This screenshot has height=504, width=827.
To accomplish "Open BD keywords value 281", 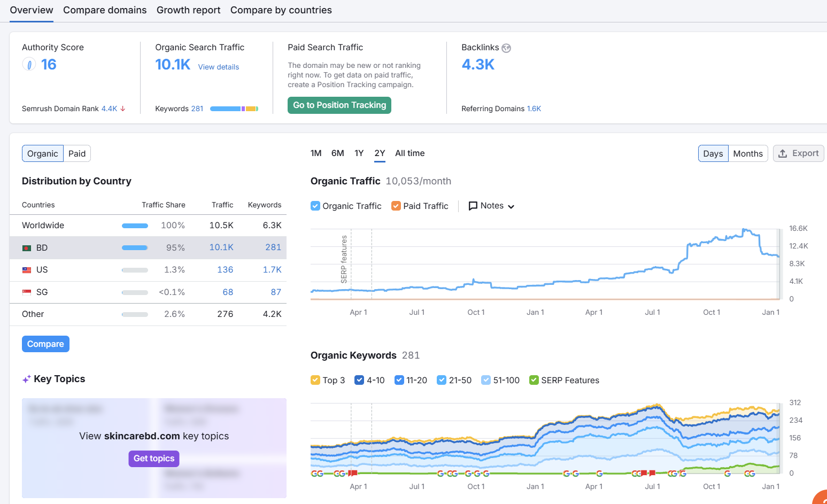I will pyautogui.click(x=273, y=247).
